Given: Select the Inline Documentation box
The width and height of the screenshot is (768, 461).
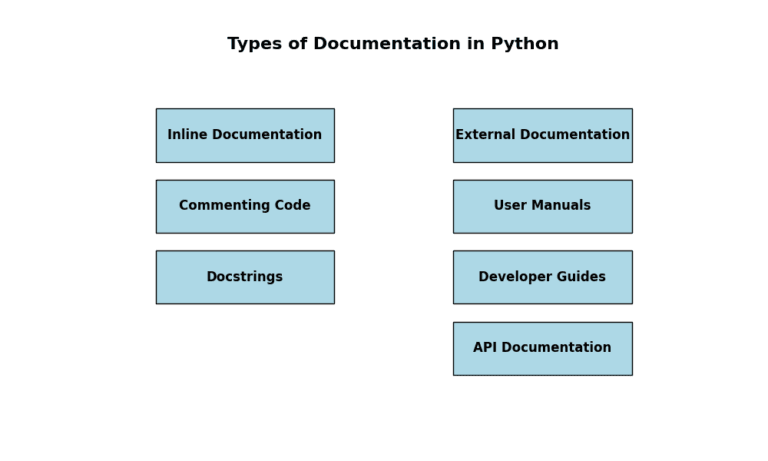Looking at the screenshot, I should pyautogui.click(x=245, y=136).
